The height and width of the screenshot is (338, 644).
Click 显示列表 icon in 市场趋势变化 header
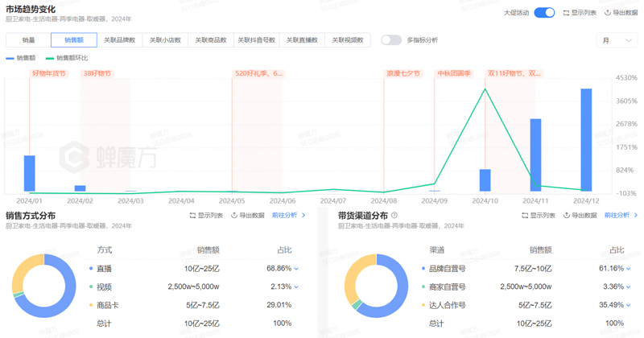[566, 13]
